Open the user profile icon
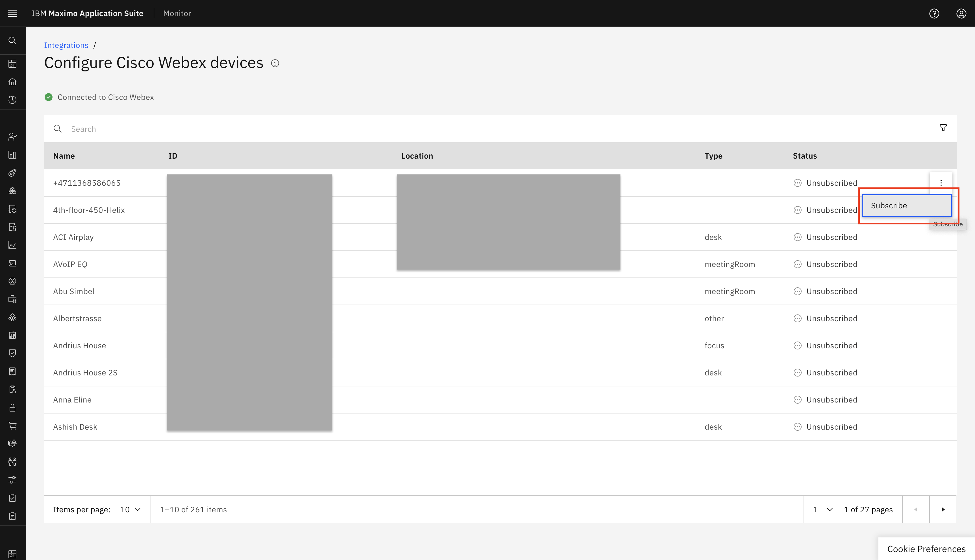 tap(961, 14)
